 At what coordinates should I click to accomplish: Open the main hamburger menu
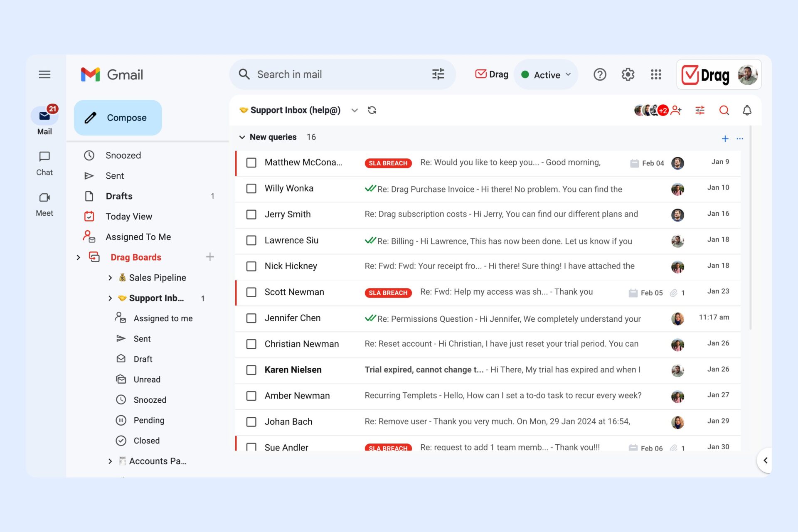tap(44, 74)
